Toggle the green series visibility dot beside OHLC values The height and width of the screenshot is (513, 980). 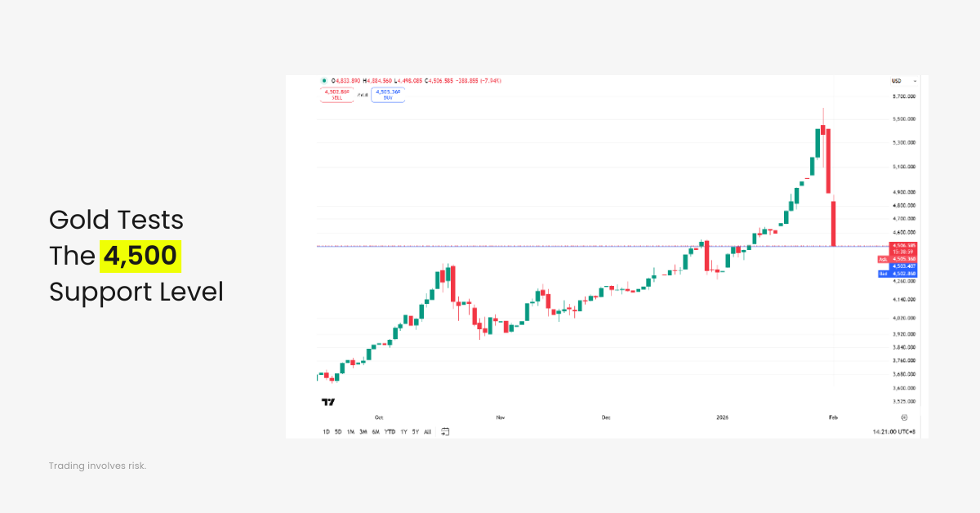coord(325,81)
